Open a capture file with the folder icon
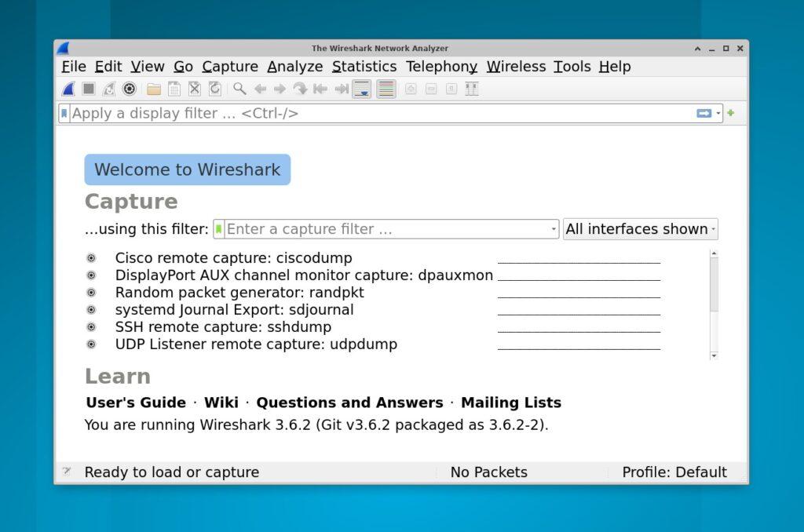 pos(154,89)
